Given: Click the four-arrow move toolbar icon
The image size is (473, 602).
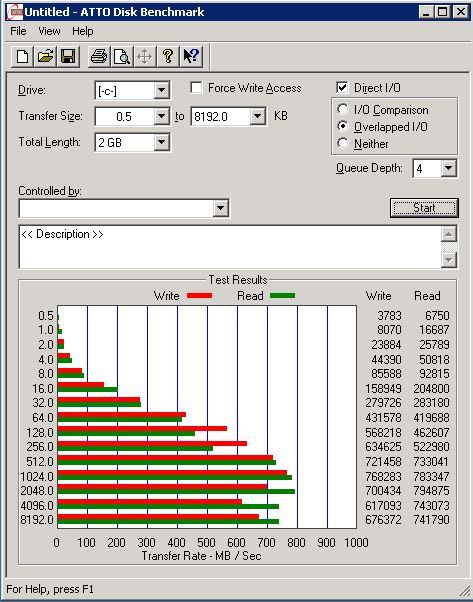Looking at the screenshot, I should coord(145,56).
